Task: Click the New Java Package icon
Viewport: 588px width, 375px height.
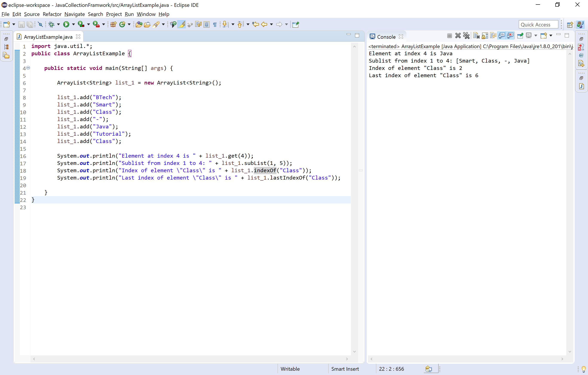Action: pos(113,24)
